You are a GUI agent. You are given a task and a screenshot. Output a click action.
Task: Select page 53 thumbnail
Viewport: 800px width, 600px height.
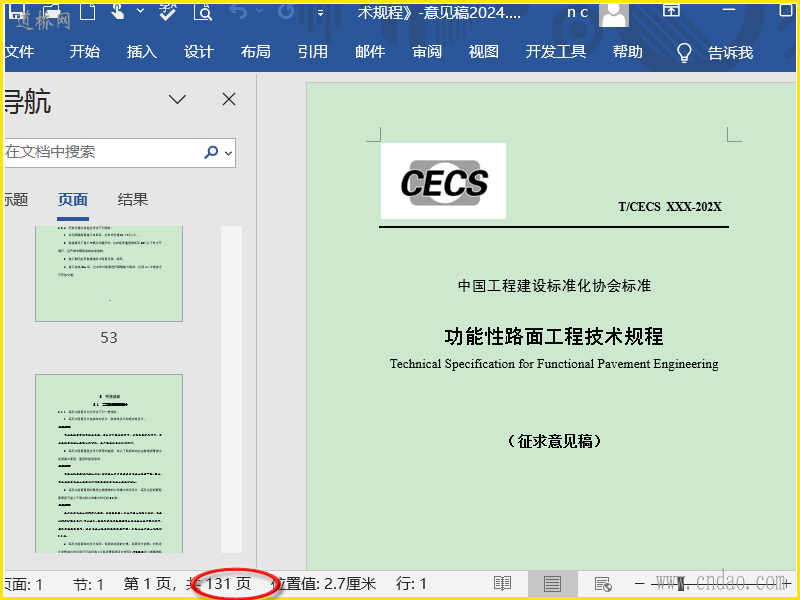point(109,274)
